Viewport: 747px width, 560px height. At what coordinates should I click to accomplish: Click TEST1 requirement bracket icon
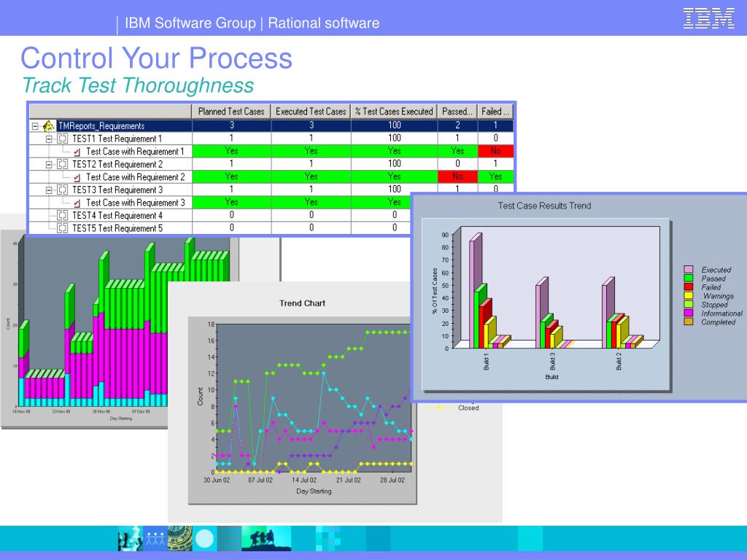click(63, 139)
